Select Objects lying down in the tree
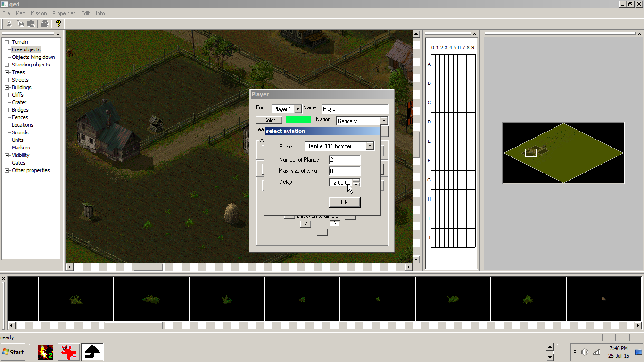 (33, 57)
